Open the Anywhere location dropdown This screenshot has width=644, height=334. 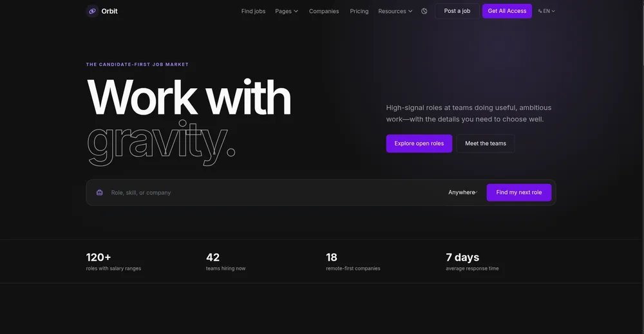[x=463, y=192]
